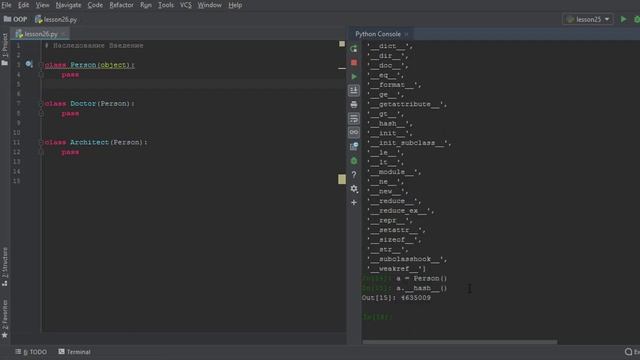
Task: Click the '__getattribute__' console output line
Action: pos(407,104)
